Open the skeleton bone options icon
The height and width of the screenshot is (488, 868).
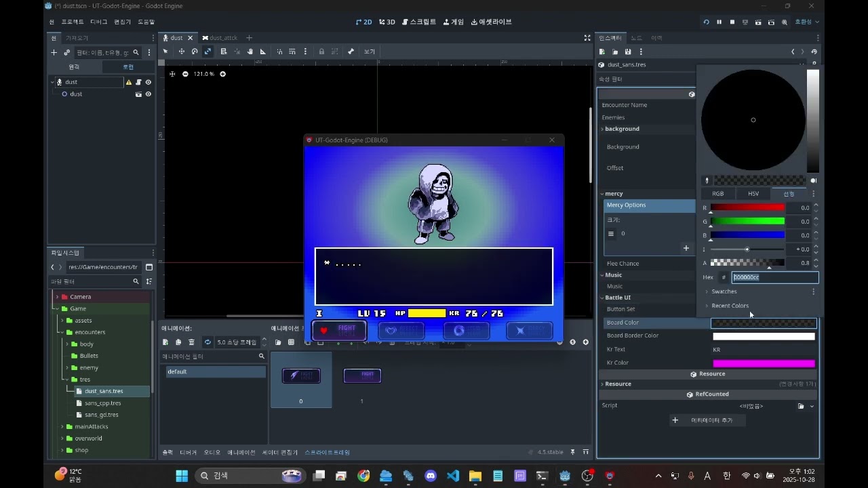click(351, 52)
